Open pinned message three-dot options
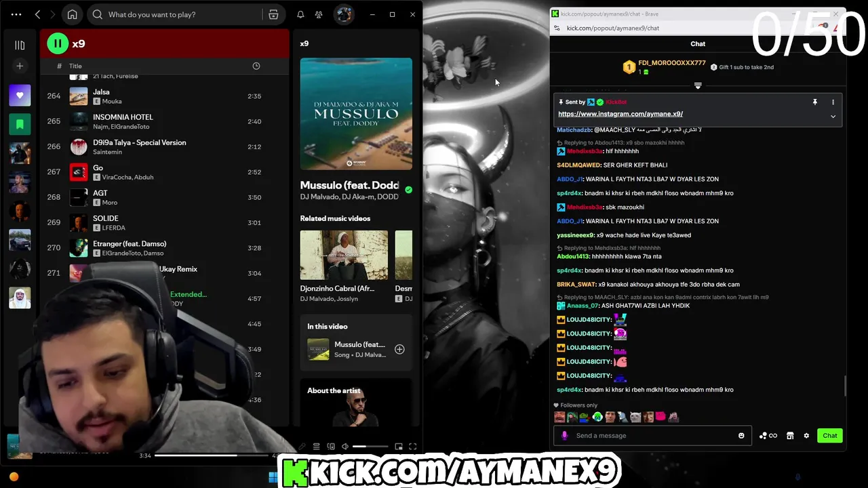 (833, 102)
